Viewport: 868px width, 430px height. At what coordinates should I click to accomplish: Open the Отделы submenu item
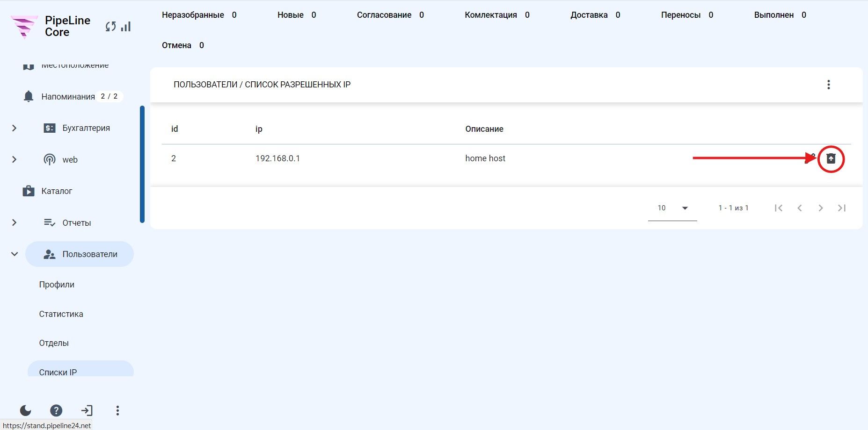coord(54,343)
